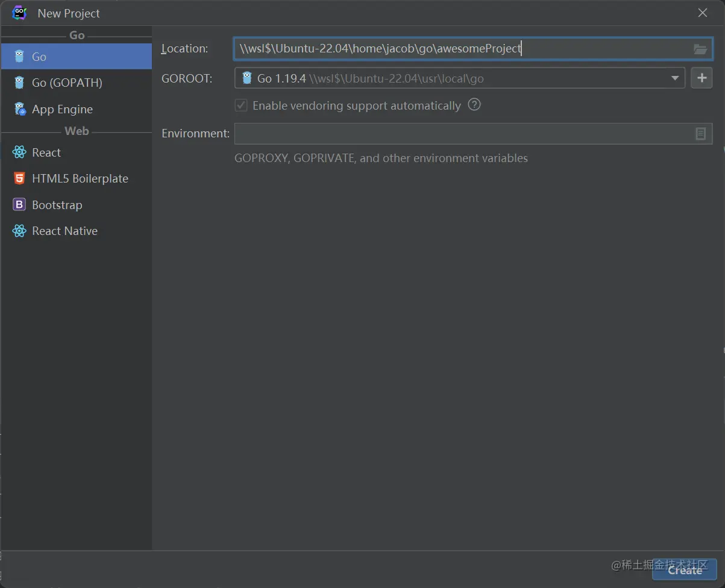Click the Go (GOPATH) gopher icon
725x588 pixels.
(x=20, y=83)
